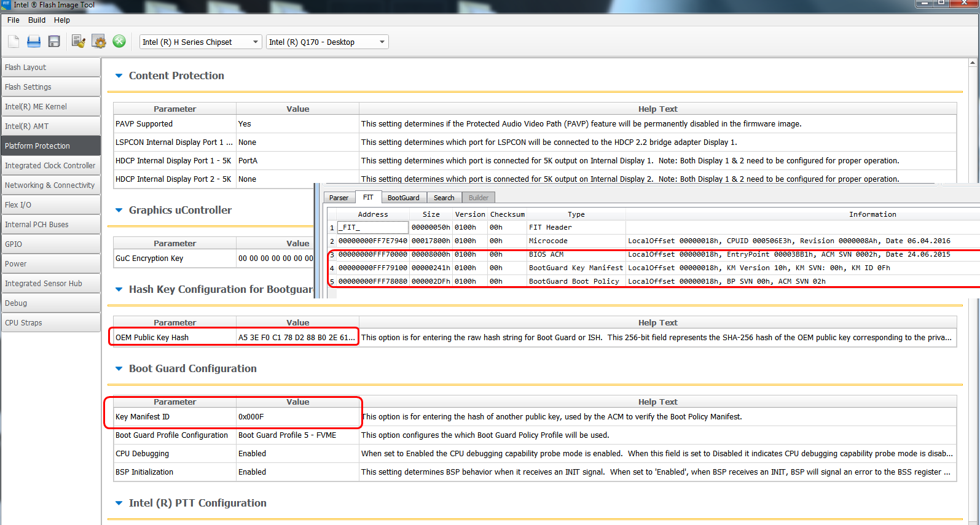Collapse the Content Protection section
This screenshot has width=980, height=525.
[119, 76]
